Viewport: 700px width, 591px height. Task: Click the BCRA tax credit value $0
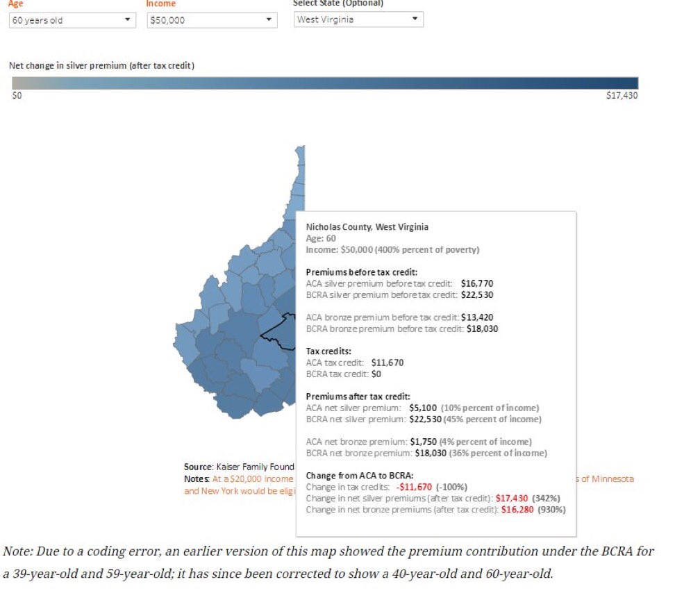(x=376, y=374)
